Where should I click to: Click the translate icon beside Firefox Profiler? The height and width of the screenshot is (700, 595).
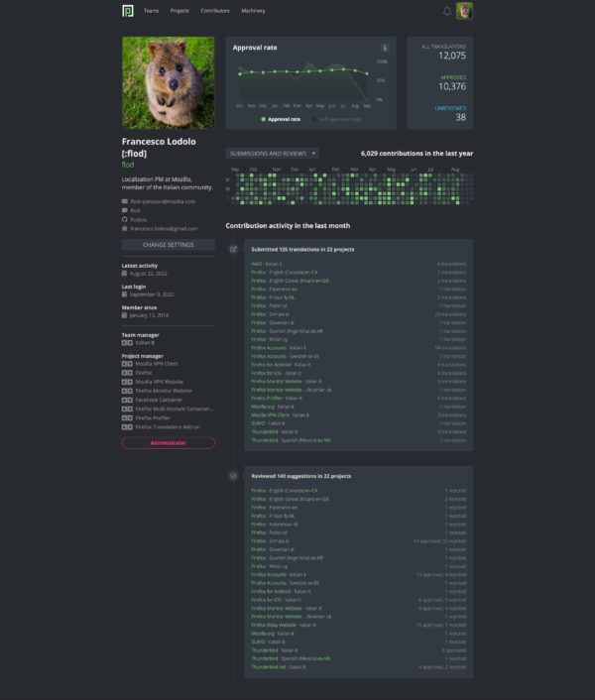point(127,417)
